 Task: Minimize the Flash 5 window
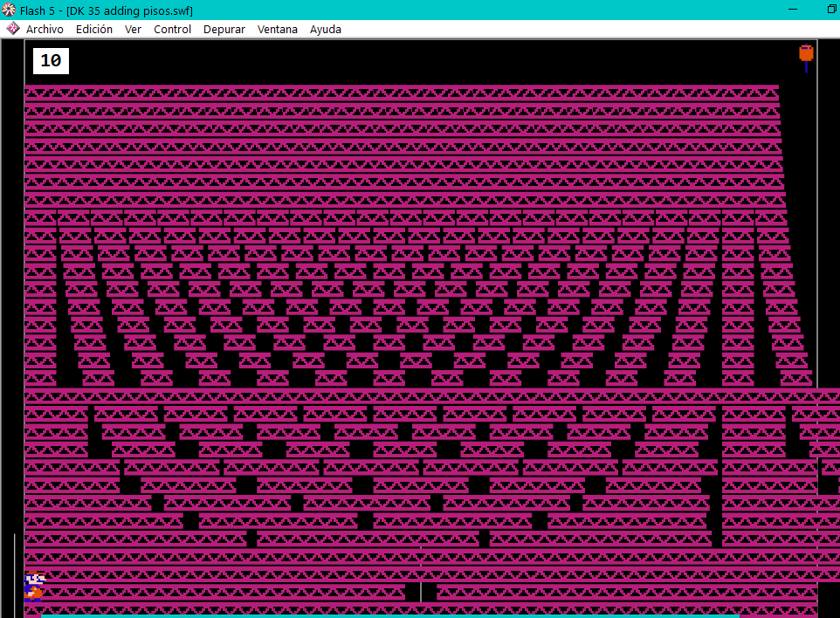coord(793,10)
